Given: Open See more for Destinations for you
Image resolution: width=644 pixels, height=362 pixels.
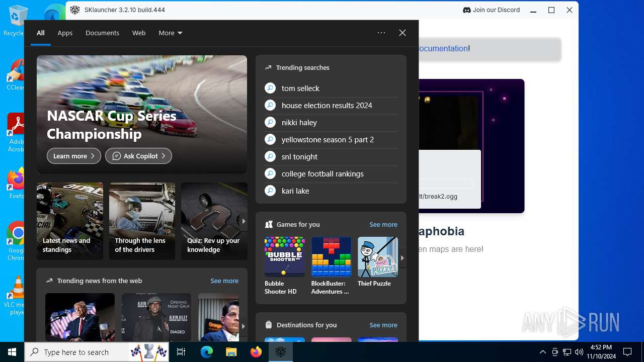Looking at the screenshot, I should (x=383, y=325).
